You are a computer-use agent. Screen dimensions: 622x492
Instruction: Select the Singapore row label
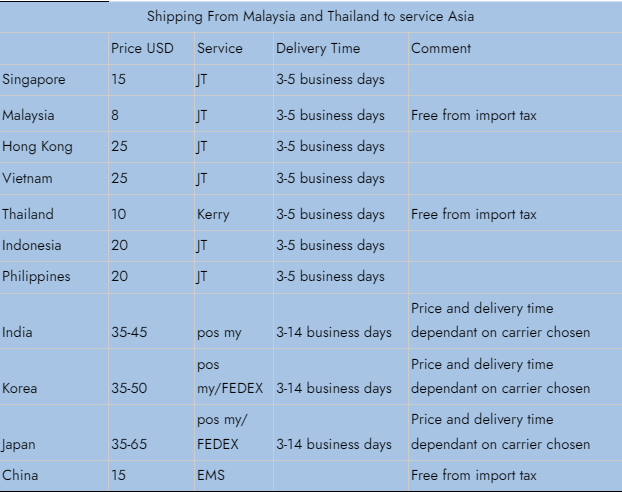(x=34, y=80)
